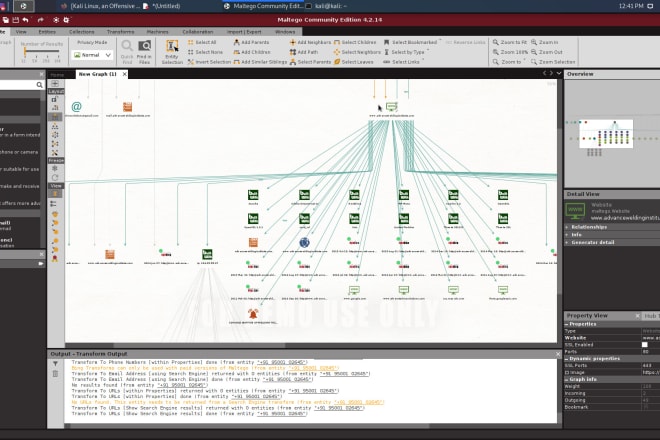This screenshot has height=440, width=660.
Task: Click the Save icon in title bar
Action: tap(15, 20)
